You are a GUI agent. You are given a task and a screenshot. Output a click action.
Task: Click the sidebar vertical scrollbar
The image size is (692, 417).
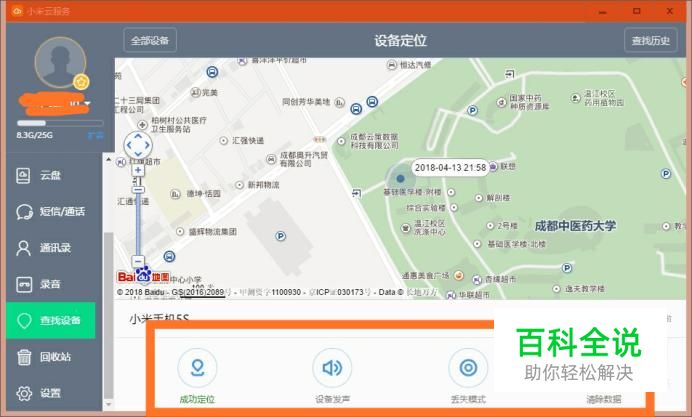click(x=108, y=316)
